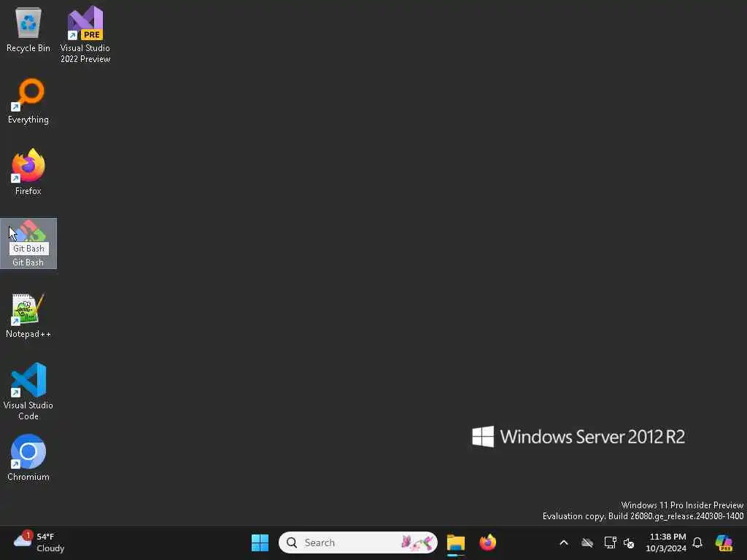Click the taskbar Search box
Viewport: 747px width, 560px height.
point(357,542)
